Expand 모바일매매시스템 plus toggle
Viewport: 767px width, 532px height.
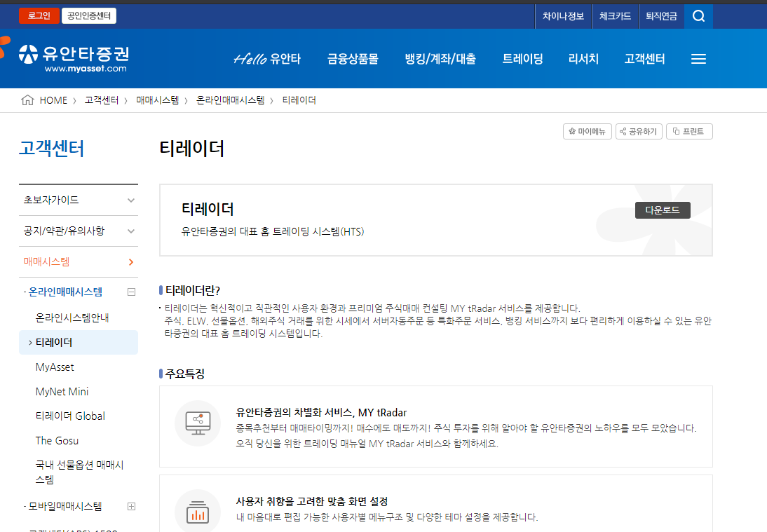[x=131, y=506]
